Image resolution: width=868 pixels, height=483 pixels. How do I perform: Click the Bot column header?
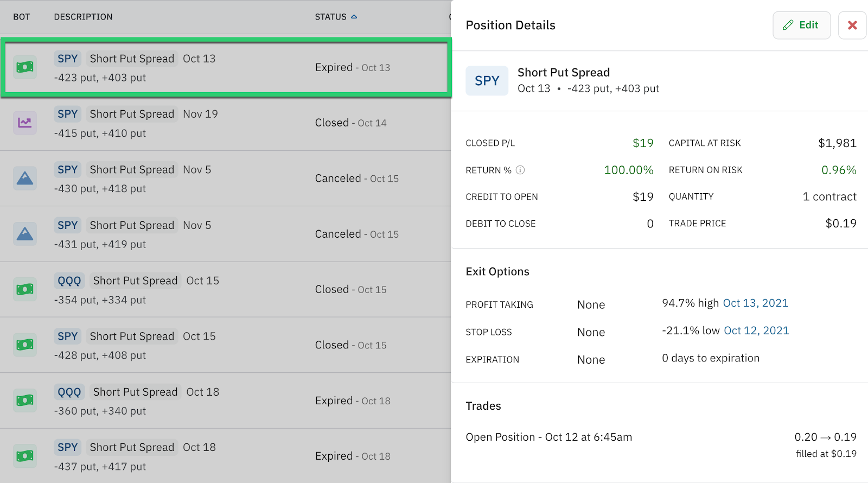pos(22,17)
